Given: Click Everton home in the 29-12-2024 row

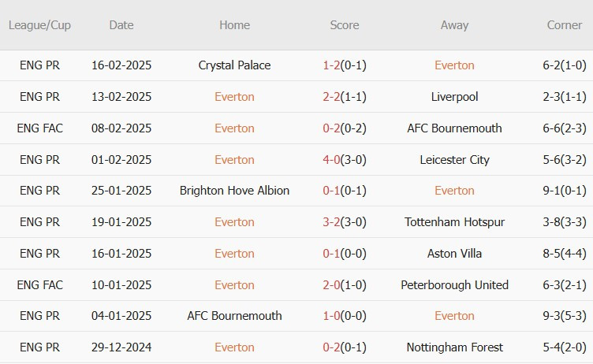Looking at the screenshot, I should tap(234, 347).
